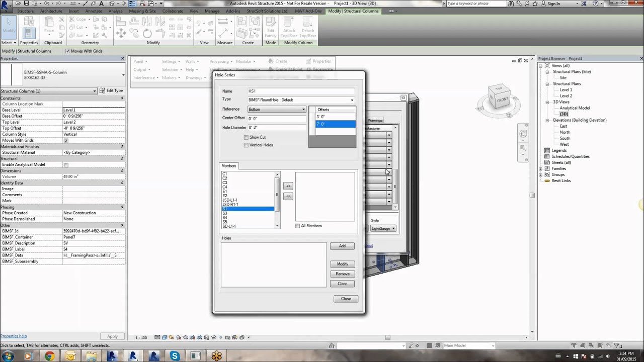Image resolution: width=644 pixels, height=362 pixels.
Task: Click the Open folder icon in quick access toolbar
Action: pyautogui.click(x=19, y=4)
